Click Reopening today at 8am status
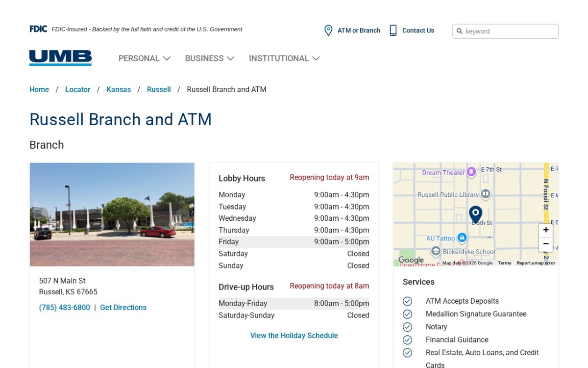 [329, 286]
